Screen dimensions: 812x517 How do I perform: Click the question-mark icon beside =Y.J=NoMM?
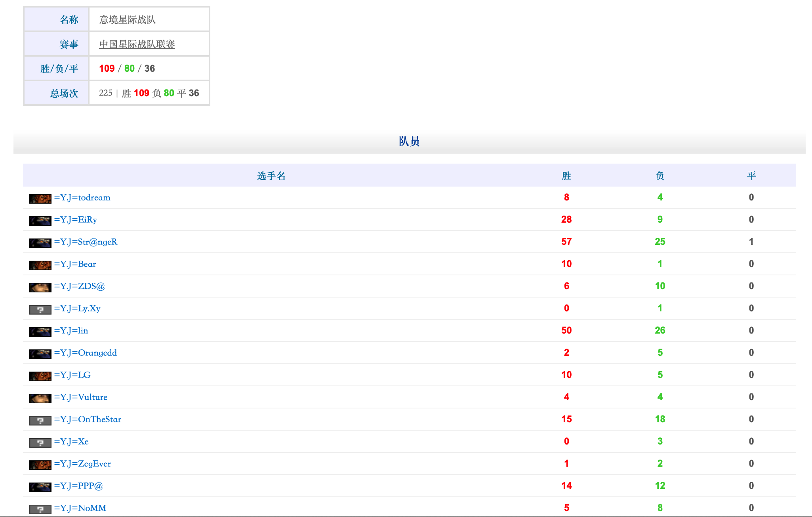coord(40,509)
